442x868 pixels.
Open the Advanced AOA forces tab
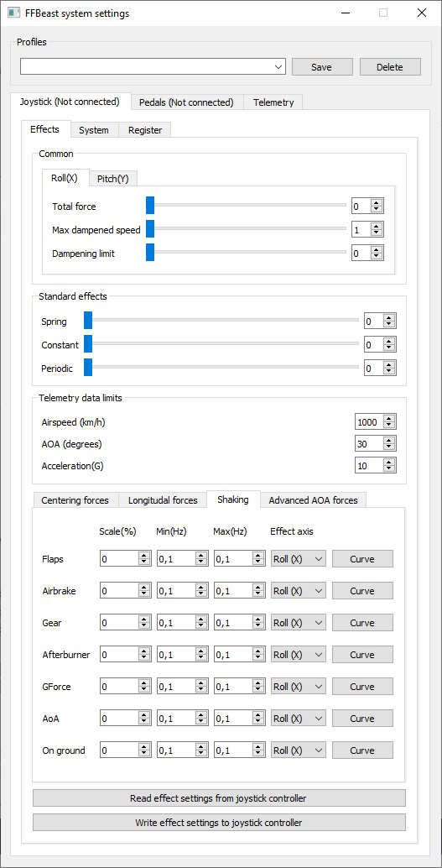pyautogui.click(x=313, y=499)
